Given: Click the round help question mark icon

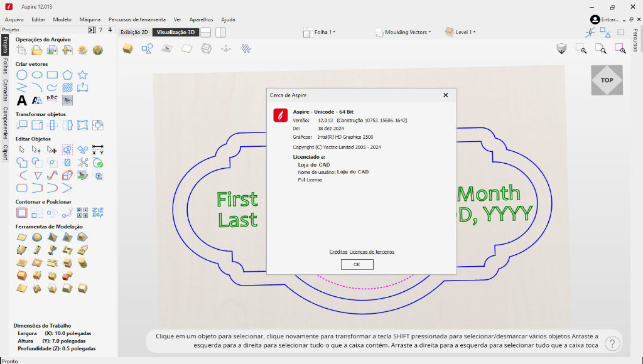Looking at the screenshot, I should click(x=612, y=343).
